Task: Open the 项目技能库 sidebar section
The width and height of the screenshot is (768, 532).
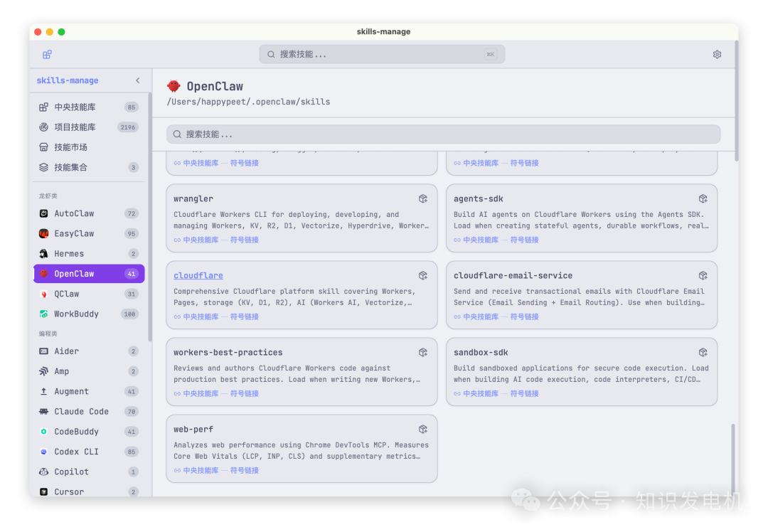Action: point(89,127)
